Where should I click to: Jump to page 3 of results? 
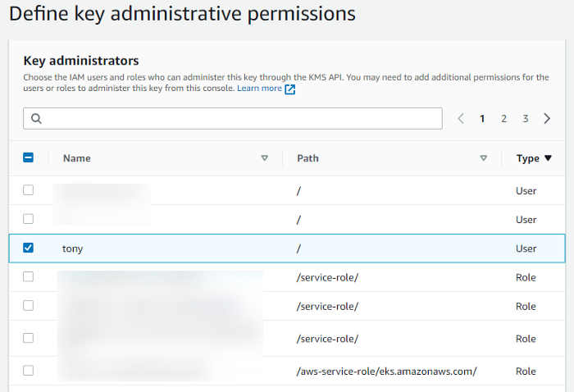(x=526, y=119)
